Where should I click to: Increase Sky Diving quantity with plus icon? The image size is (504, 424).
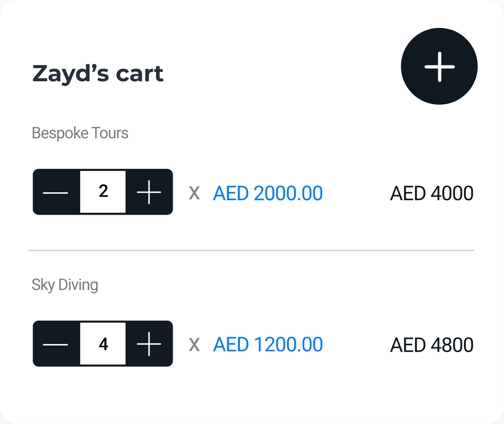coord(149,344)
